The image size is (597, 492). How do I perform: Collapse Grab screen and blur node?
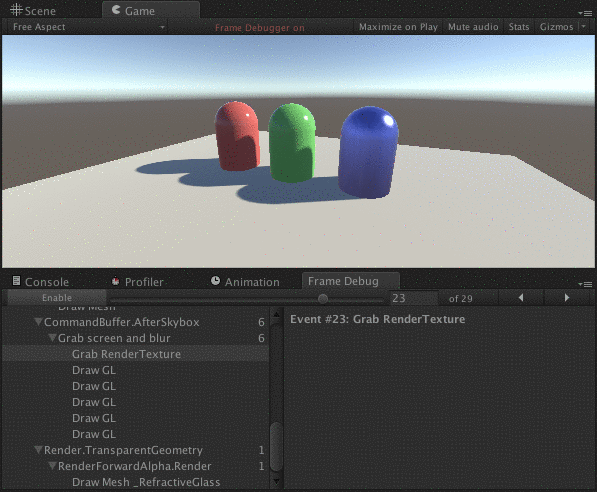[53, 338]
